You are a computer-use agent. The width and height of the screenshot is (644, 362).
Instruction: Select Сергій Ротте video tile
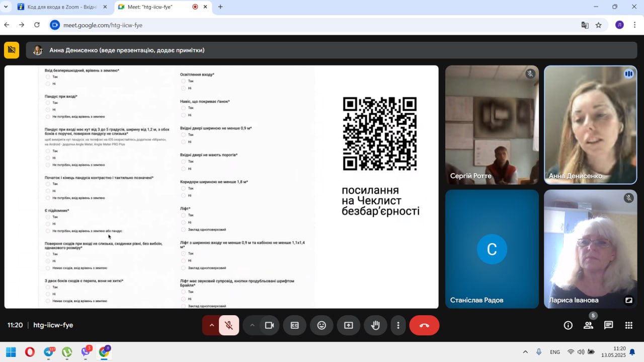[492, 125]
